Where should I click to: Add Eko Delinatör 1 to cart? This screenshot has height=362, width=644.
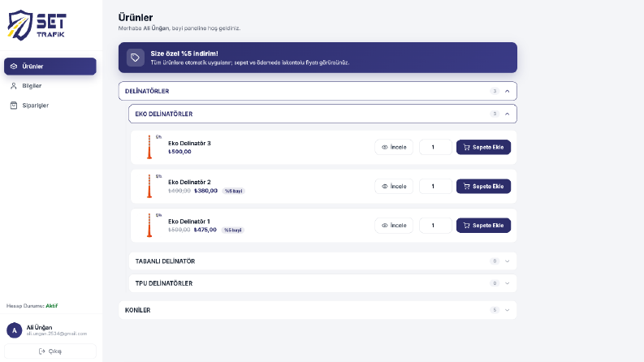483,226
